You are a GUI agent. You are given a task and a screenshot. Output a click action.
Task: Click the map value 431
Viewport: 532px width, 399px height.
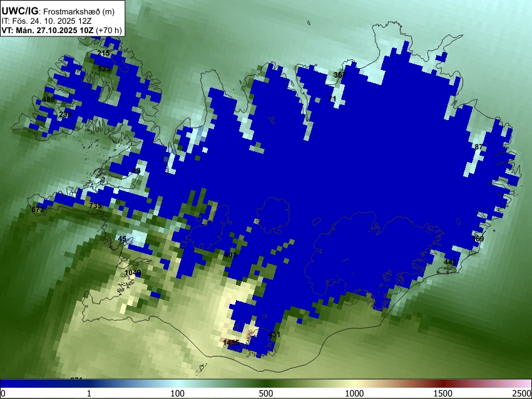point(274,335)
